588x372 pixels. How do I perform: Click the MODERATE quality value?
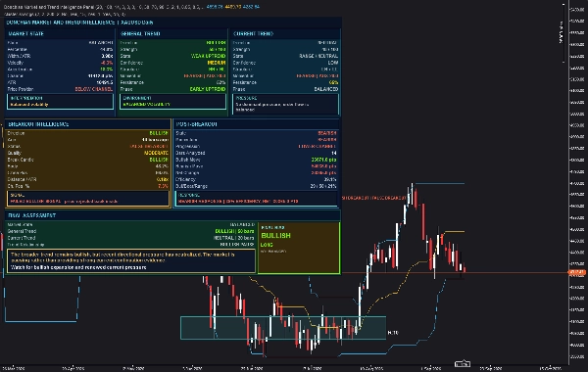[156, 153]
